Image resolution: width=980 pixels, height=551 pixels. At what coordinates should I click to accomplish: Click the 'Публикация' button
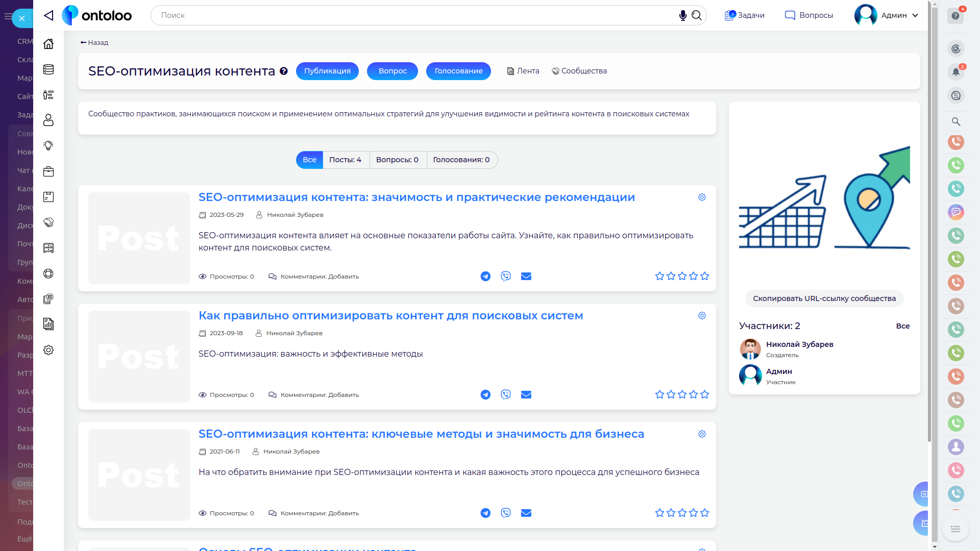coord(327,71)
